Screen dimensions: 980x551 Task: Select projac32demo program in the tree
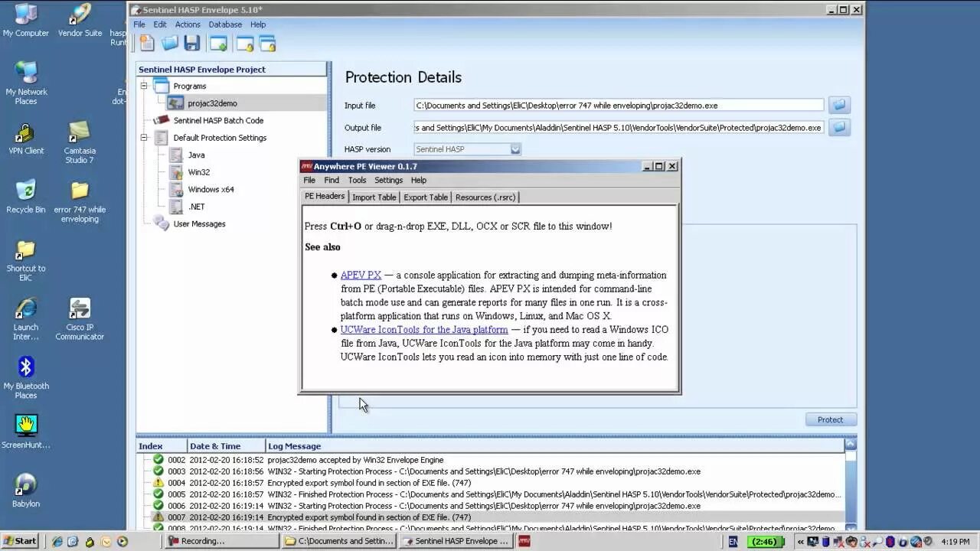pos(212,103)
